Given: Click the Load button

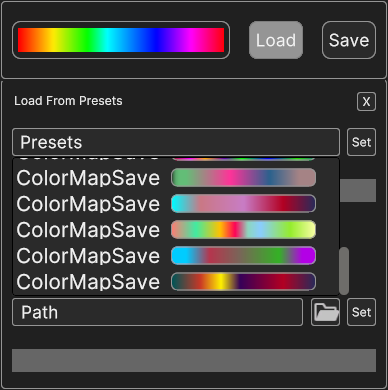Looking at the screenshot, I should tap(276, 40).
